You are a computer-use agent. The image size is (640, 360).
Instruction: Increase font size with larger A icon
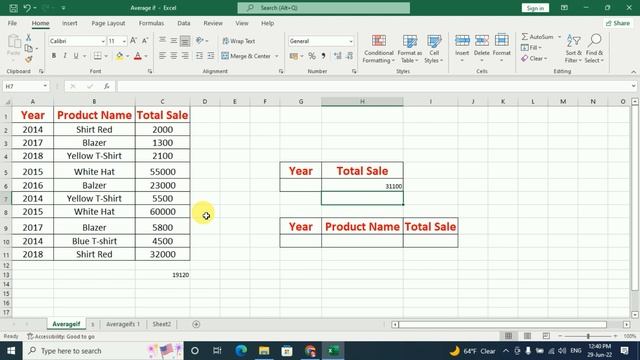(133, 41)
